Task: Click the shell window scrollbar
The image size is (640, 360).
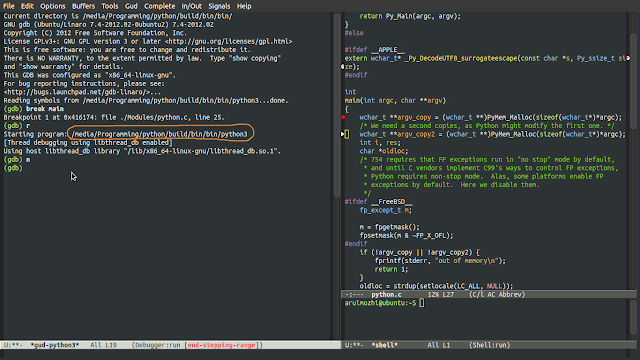Action: pos(633,319)
